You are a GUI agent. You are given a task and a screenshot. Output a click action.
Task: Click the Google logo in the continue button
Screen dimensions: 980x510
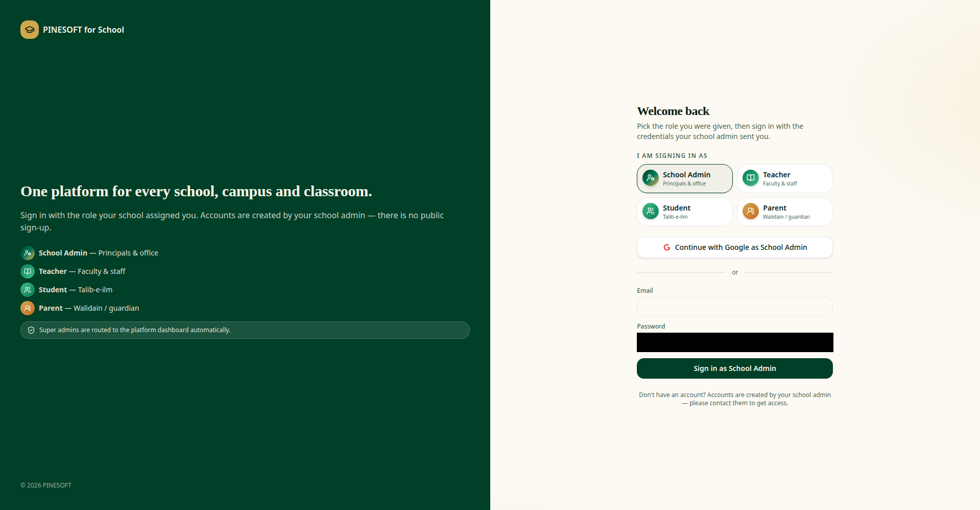coord(667,247)
